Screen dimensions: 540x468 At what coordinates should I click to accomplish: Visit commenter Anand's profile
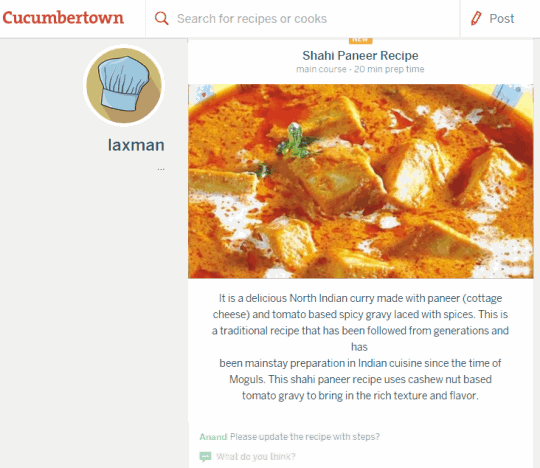tap(213, 437)
